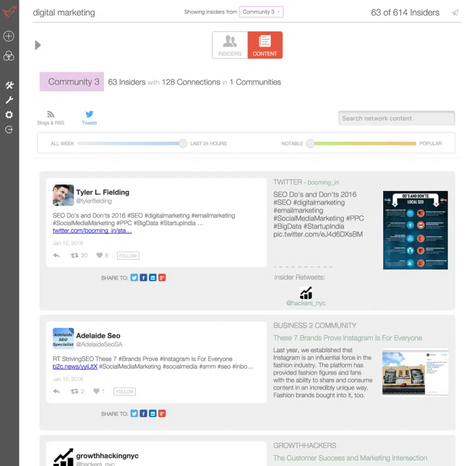Viewport: 476px width, 466px height.
Task: Share Adelaide Seo tweet to Twitter
Action: (134, 413)
